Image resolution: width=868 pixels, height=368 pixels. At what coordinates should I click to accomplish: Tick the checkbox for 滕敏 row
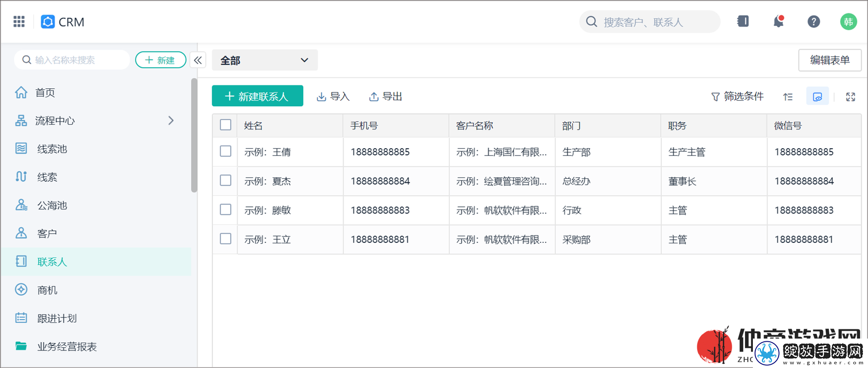click(226, 210)
